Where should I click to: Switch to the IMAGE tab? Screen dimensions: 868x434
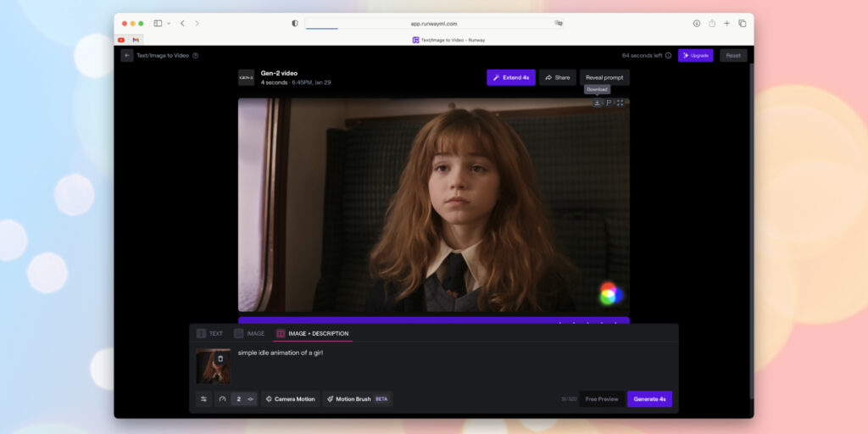(x=249, y=334)
